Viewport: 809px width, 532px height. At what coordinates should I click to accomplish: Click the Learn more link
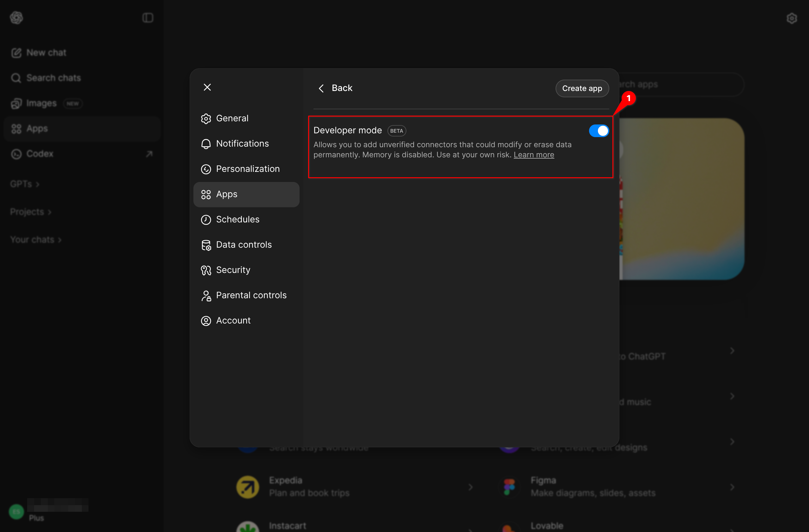tap(533, 155)
